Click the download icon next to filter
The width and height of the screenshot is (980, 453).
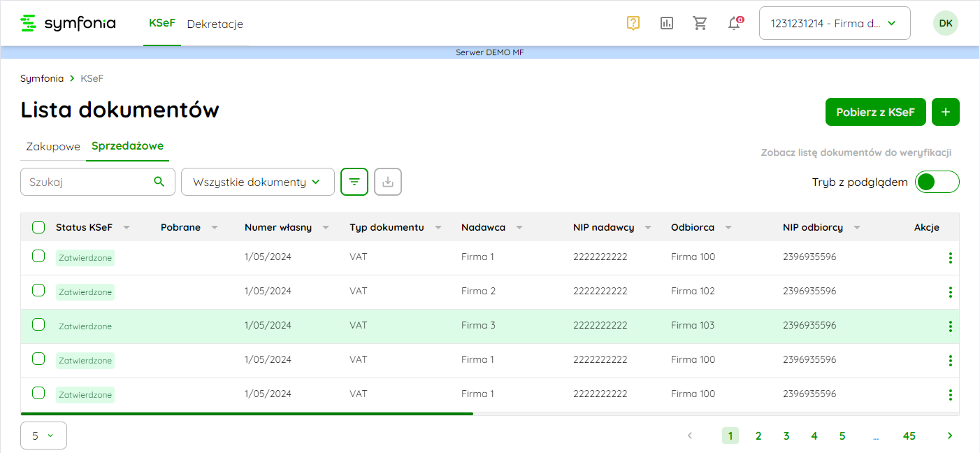click(388, 182)
